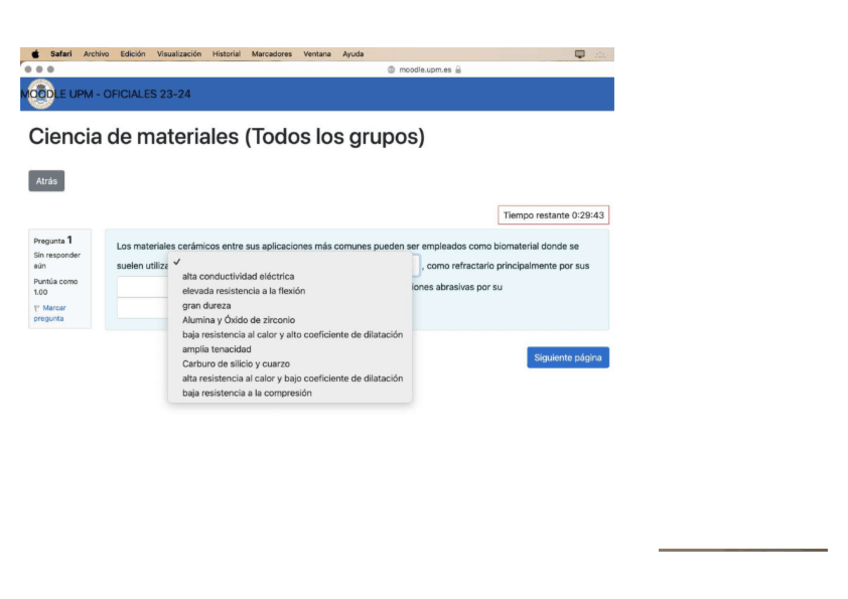Open the Marcadores menu
The image size is (848, 599).
tap(272, 54)
